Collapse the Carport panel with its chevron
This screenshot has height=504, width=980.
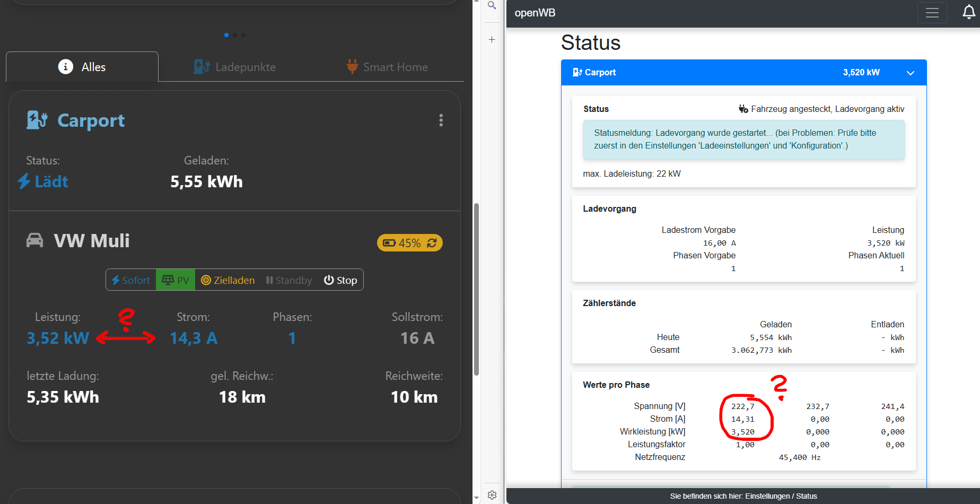[911, 73]
